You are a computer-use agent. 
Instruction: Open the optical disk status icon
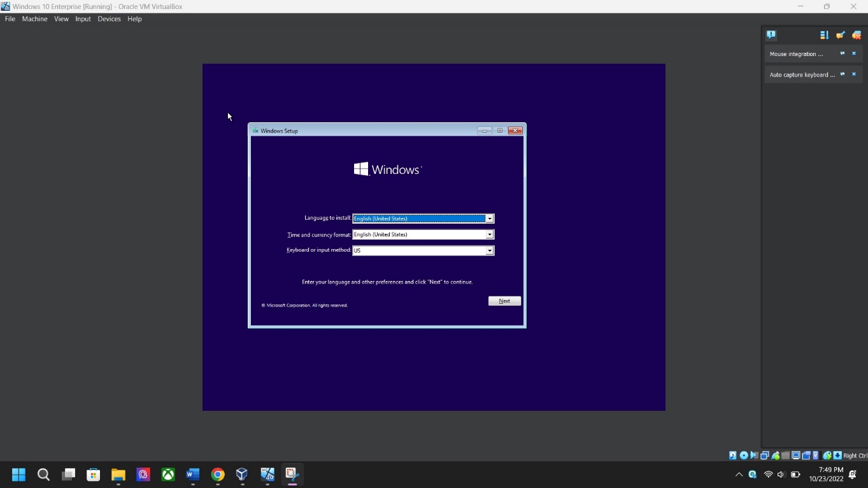744,456
